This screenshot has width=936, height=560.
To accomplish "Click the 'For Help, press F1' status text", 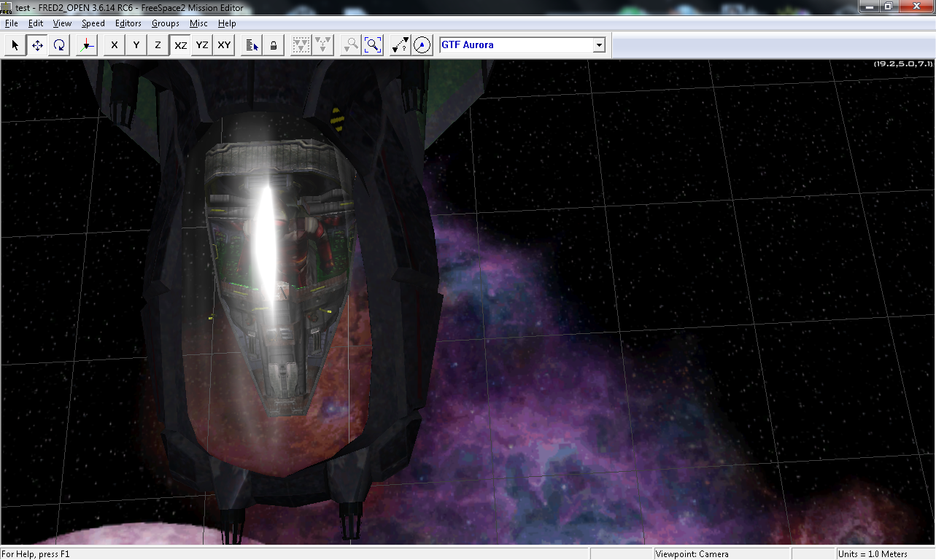I will point(36,554).
